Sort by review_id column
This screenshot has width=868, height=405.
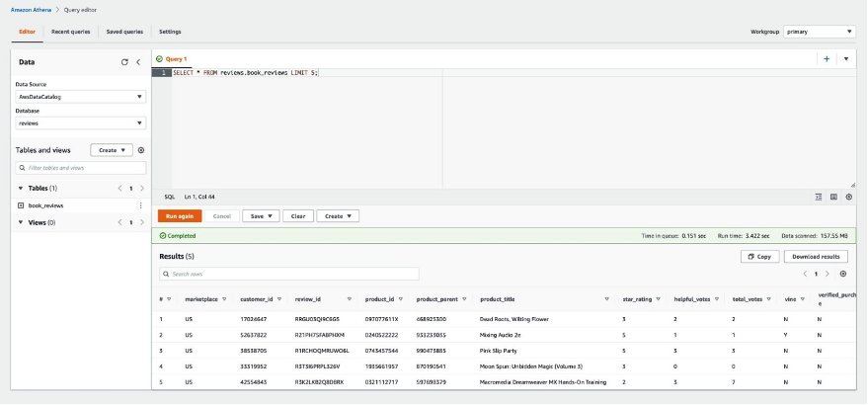point(350,299)
